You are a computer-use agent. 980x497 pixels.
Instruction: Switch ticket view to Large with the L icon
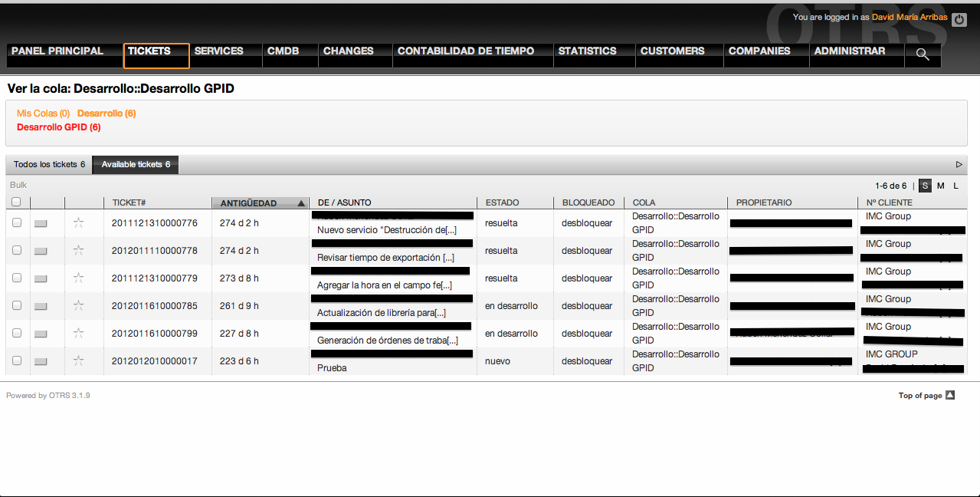[955, 186]
